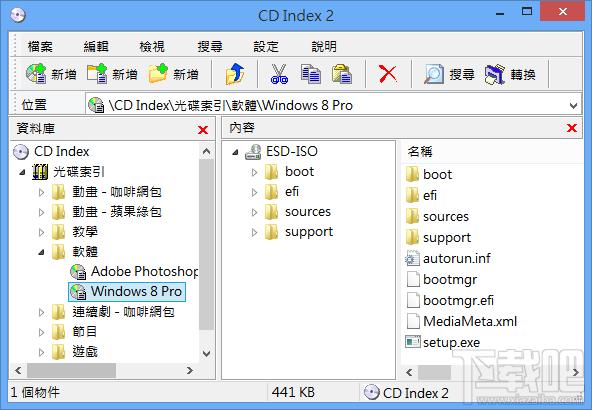The width and height of the screenshot is (592, 410).
Task: Click the CD Index disc icon in title bar
Action: (18, 15)
